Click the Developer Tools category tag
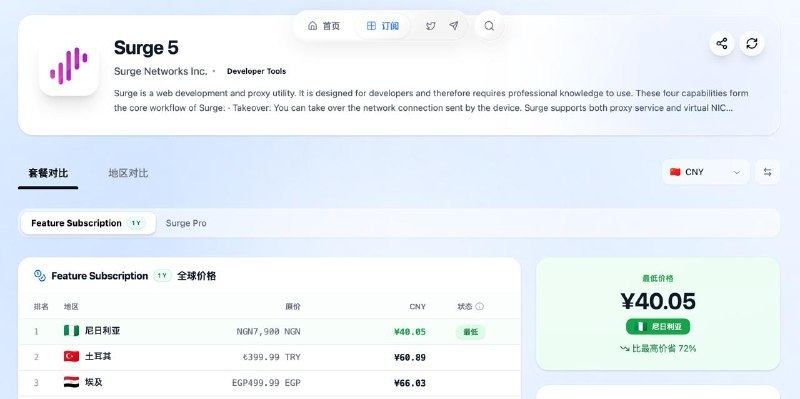The width and height of the screenshot is (800, 399). tap(256, 71)
